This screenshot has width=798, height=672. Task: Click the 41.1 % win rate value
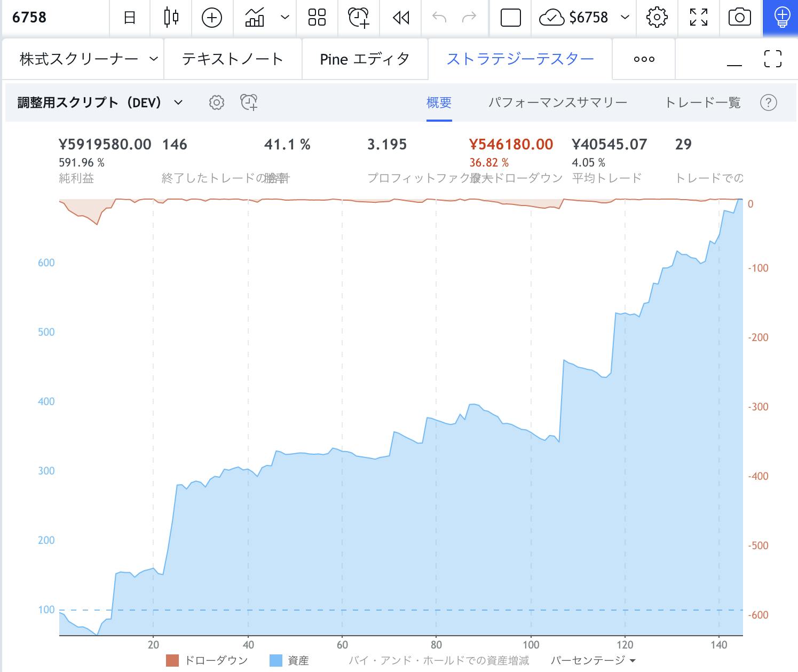[287, 145]
